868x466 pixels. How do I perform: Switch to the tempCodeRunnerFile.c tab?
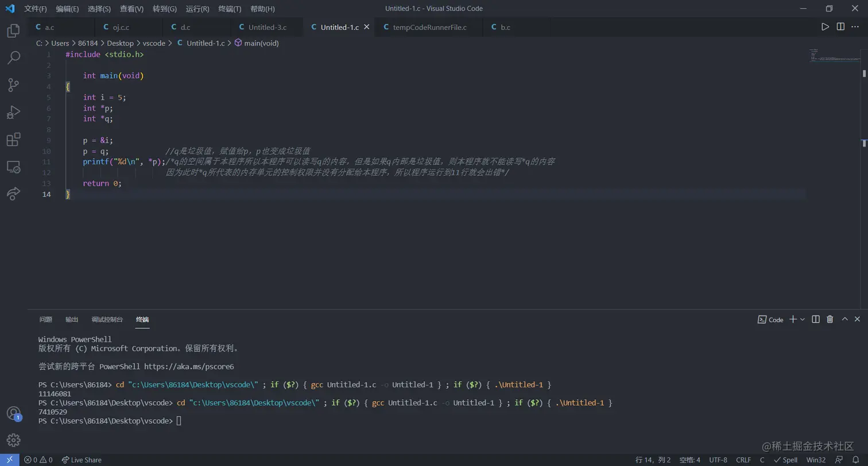(428, 27)
